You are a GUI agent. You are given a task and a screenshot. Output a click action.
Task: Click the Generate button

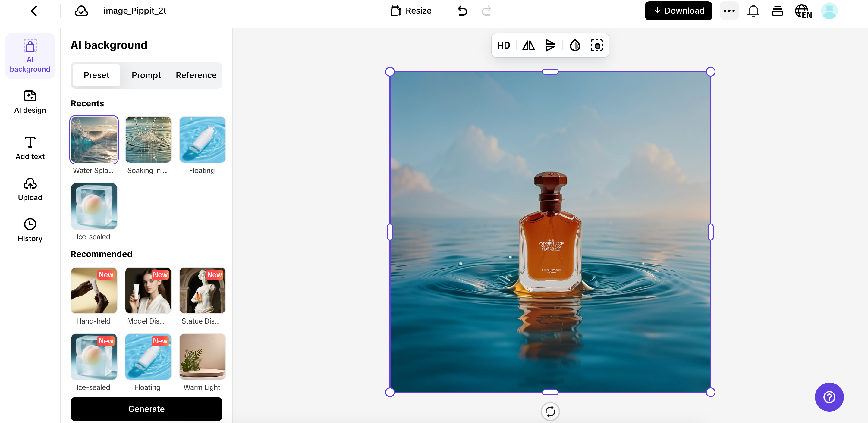[146, 409]
